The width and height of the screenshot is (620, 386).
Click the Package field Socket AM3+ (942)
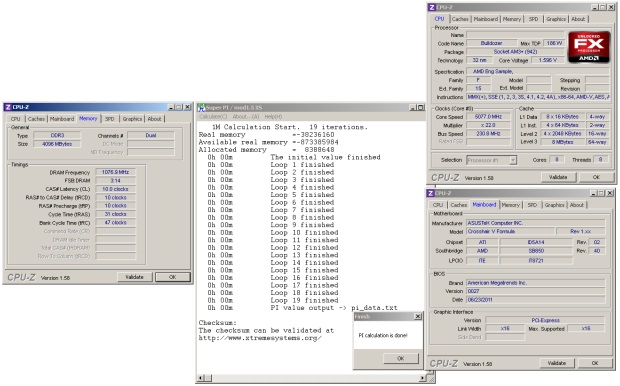pyautogui.click(x=515, y=52)
